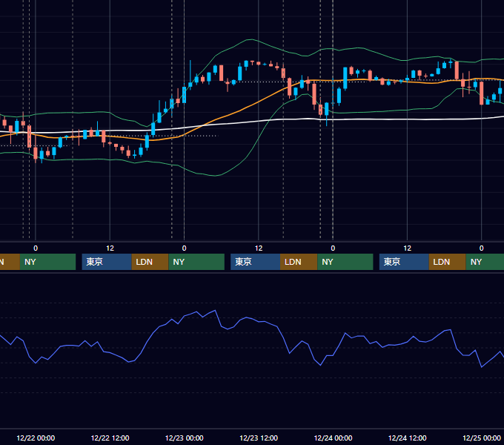
Task: Click the 12/24 00:00 date label
Action: [x=333, y=438]
